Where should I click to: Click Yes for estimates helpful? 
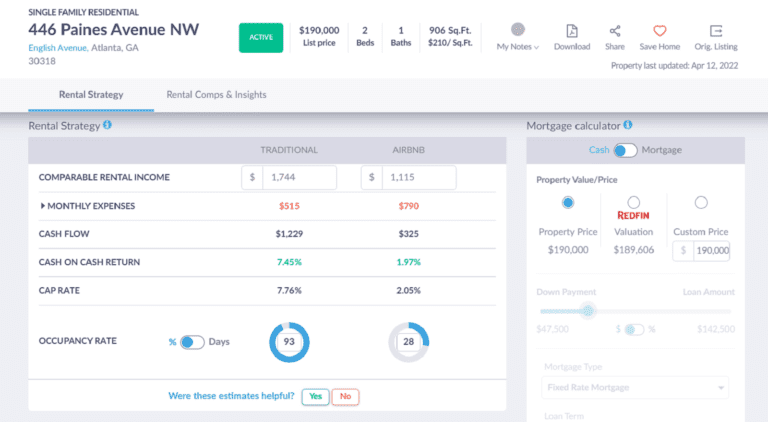click(315, 396)
